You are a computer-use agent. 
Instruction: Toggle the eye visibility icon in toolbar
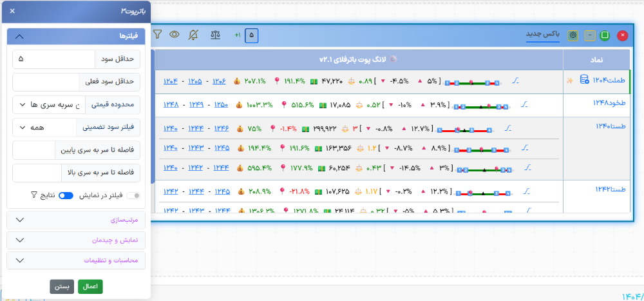click(x=175, y=34)
